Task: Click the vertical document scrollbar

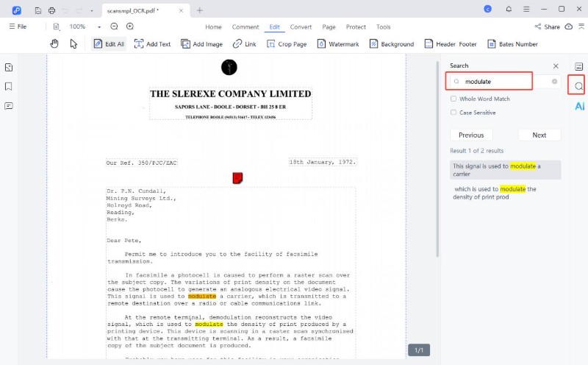Action: coord(437,159)
